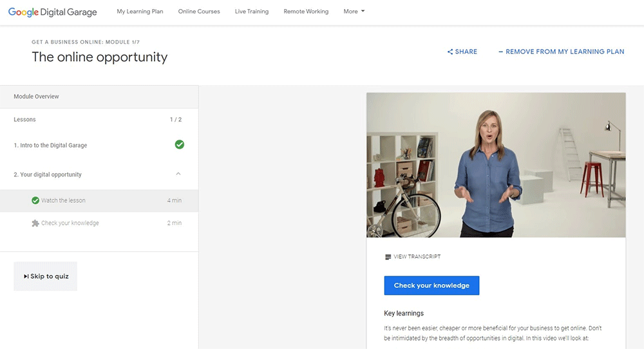Navigate to Remote Working
This screenshot has width=644, height=349.
click(306, 12)
